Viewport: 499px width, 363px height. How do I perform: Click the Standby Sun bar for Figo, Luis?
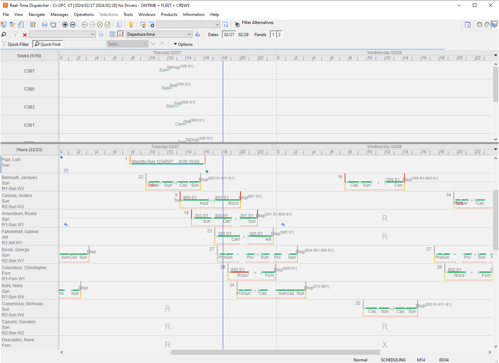[x=167, y=162]
